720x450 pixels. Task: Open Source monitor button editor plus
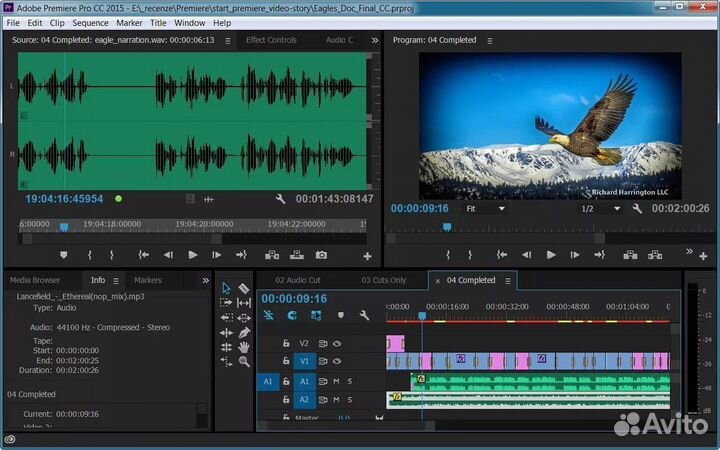pyautogui.click(x=367, y=256)
